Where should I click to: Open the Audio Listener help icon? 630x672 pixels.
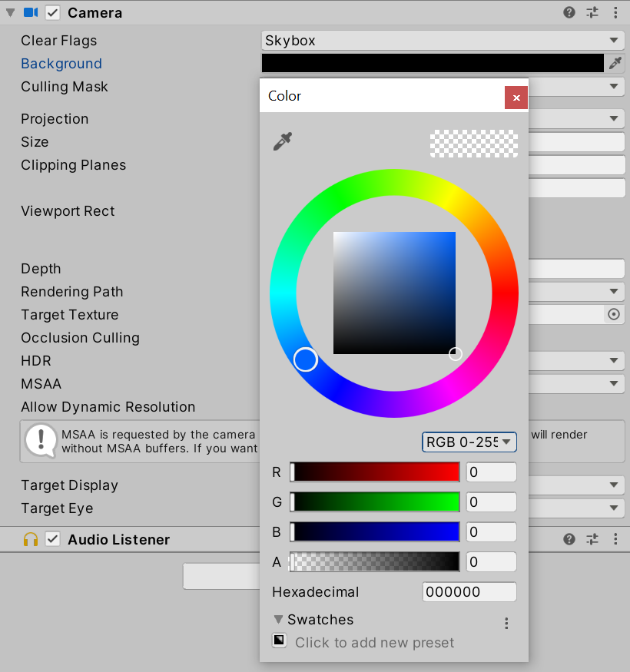pos(569,539)
